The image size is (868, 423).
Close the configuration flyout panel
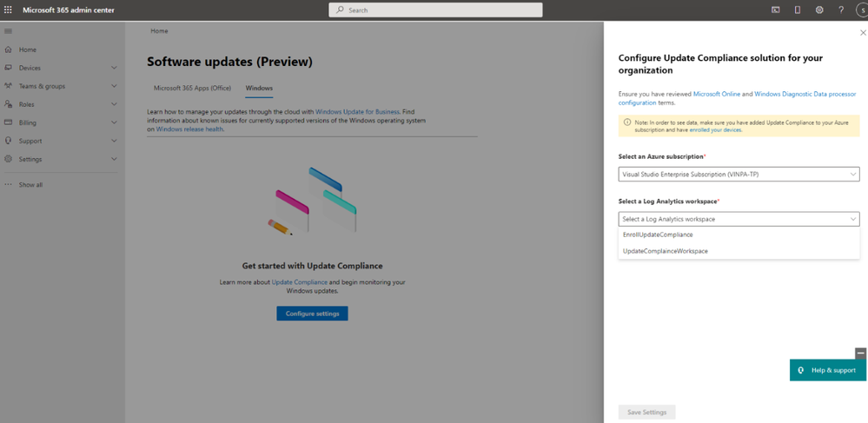click(x=863, y=33)
